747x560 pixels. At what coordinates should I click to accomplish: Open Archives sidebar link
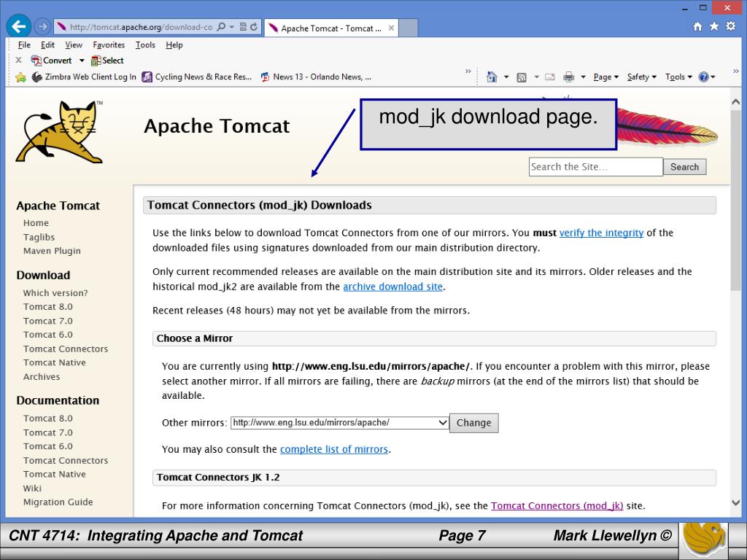42,377
